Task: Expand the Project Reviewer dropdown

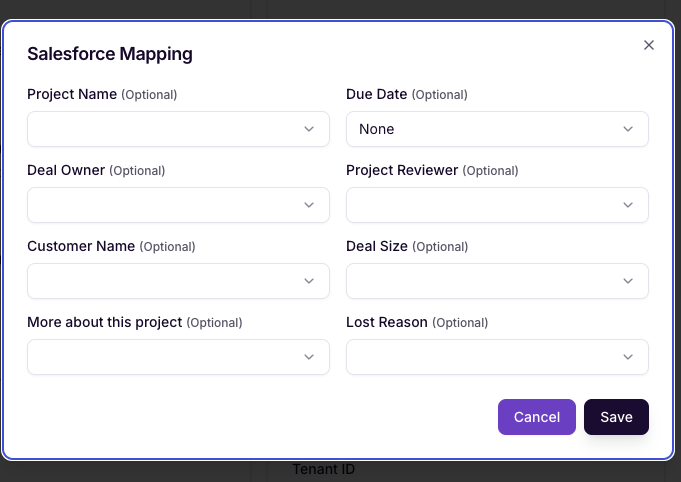Action: click(497, 205)
